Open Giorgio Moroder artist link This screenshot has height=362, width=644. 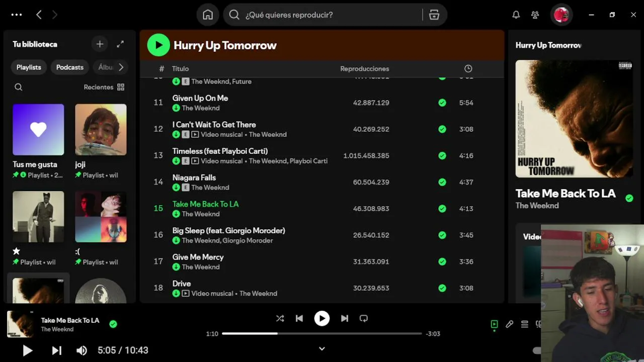tap(248, 240)
